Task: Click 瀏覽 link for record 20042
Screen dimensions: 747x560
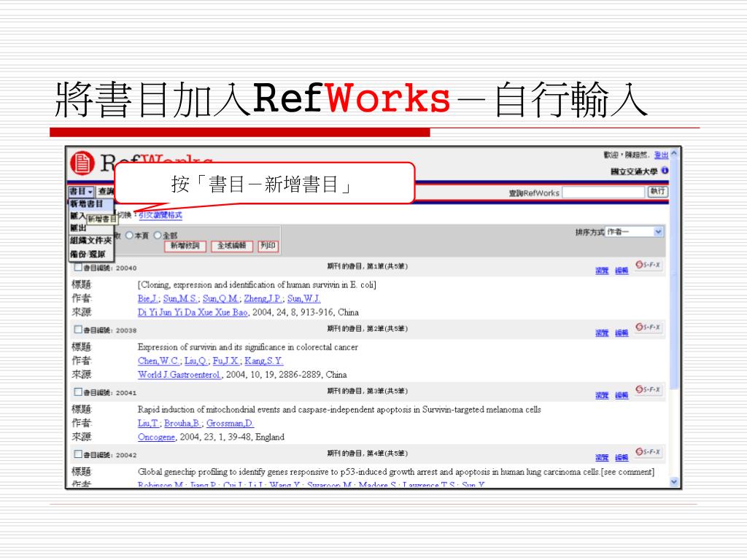Action: pyautogui.click(x=602, y=458)
